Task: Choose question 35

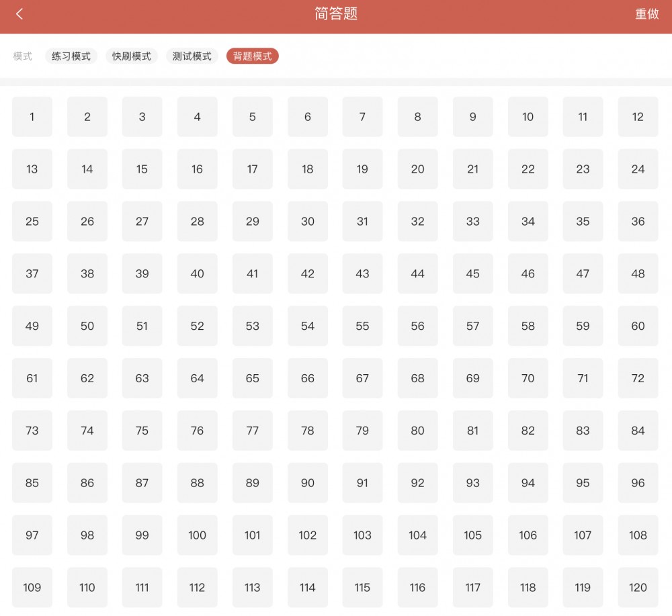Action: [583, 221]
